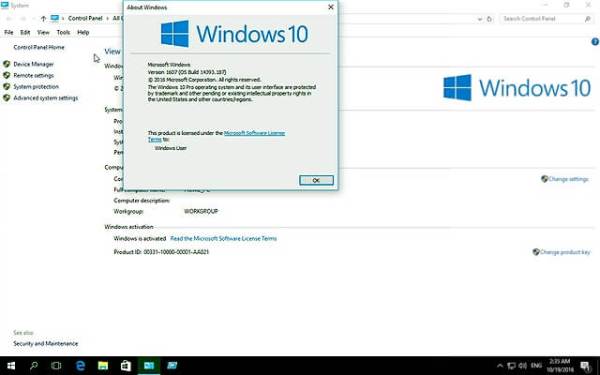
Task: Open taskbar Search icon
Action: coord(34,366)
